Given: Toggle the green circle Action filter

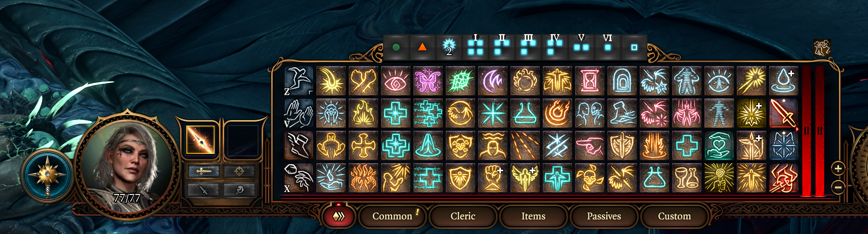Looking at the screenshot, I should 396,47.
